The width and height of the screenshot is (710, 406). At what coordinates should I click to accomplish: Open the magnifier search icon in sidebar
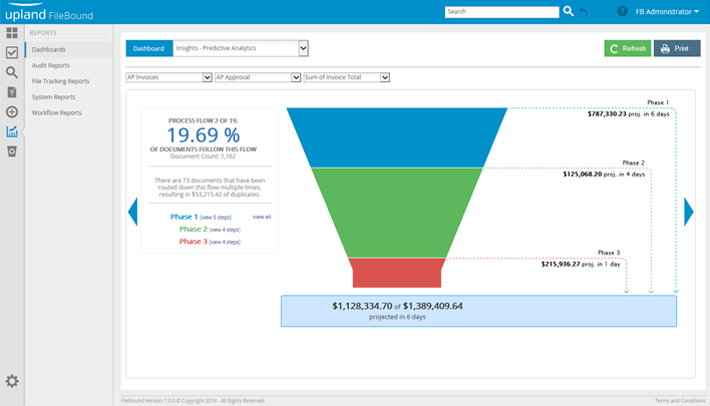(12, 72)
